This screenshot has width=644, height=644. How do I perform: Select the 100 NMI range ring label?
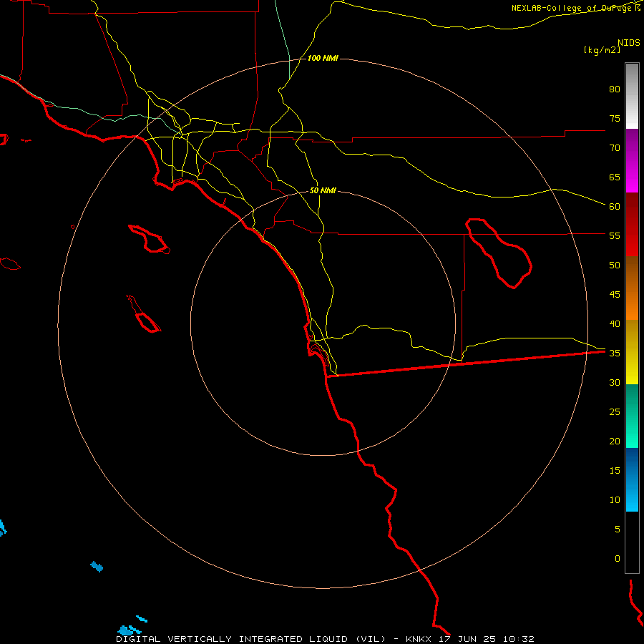point(323,59)
